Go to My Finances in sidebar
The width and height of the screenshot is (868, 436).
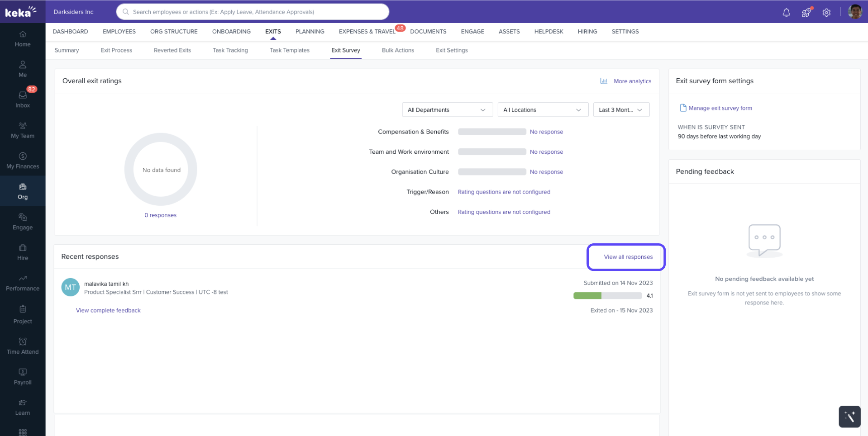(x=23, y=161)
